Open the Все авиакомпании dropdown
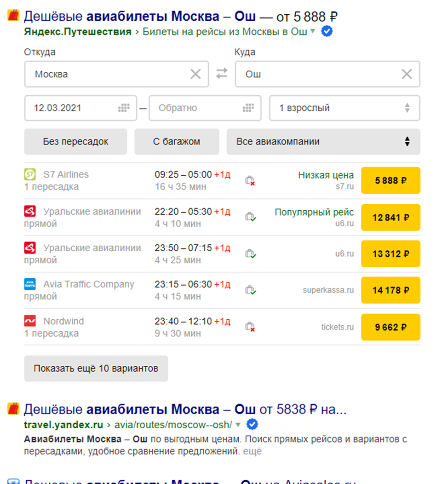 323,142
